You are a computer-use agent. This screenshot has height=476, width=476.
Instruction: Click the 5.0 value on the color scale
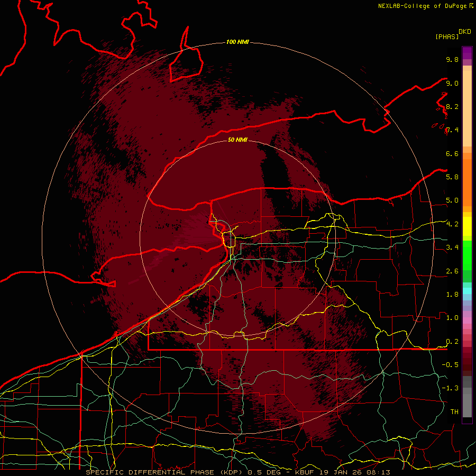pyautogui.click(x=452, y=200)
